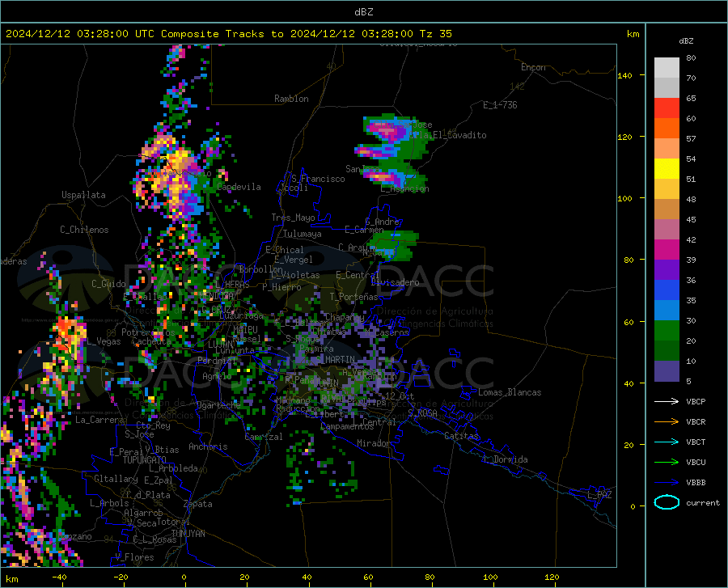Click the 65 value on the dBZ scale
The height and width of the screenshot is (588, 728).
691,98
